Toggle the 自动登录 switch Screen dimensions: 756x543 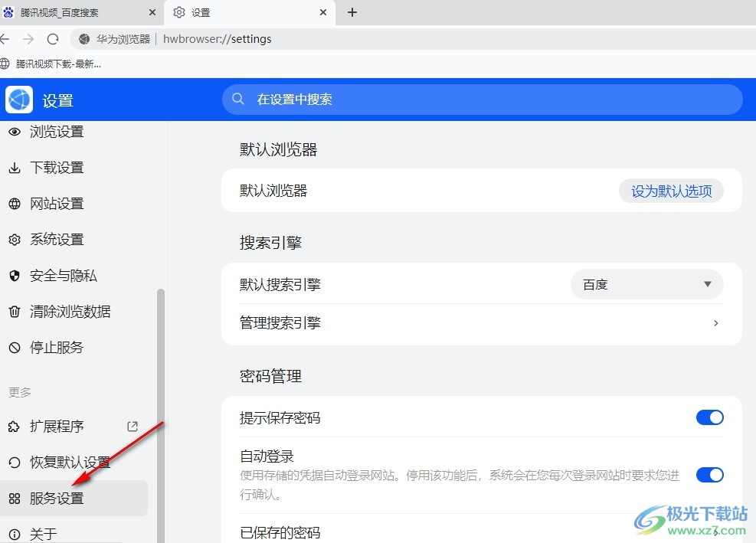710,475
